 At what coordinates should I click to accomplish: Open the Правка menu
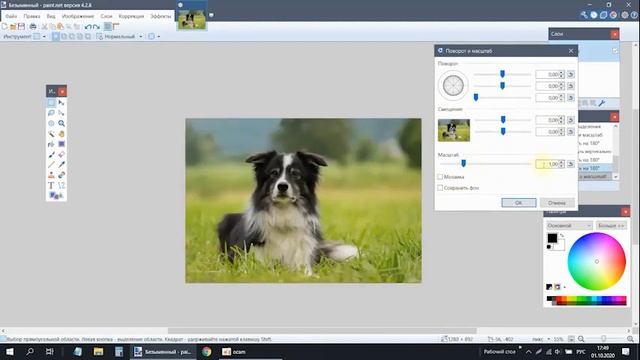click(x=32, y=16)
